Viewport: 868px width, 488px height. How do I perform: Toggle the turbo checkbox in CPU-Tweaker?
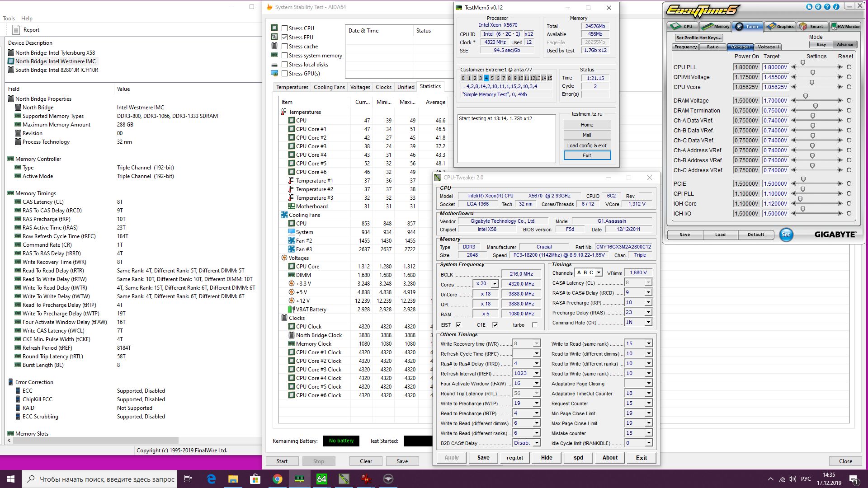click(535, 325)
